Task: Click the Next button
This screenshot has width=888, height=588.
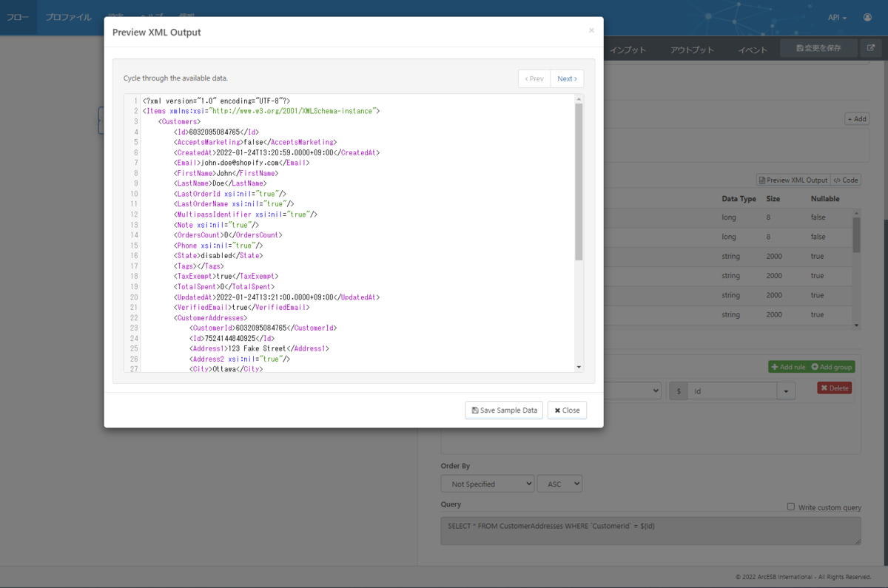Action: pyautogui.click(x=567, y=78)
